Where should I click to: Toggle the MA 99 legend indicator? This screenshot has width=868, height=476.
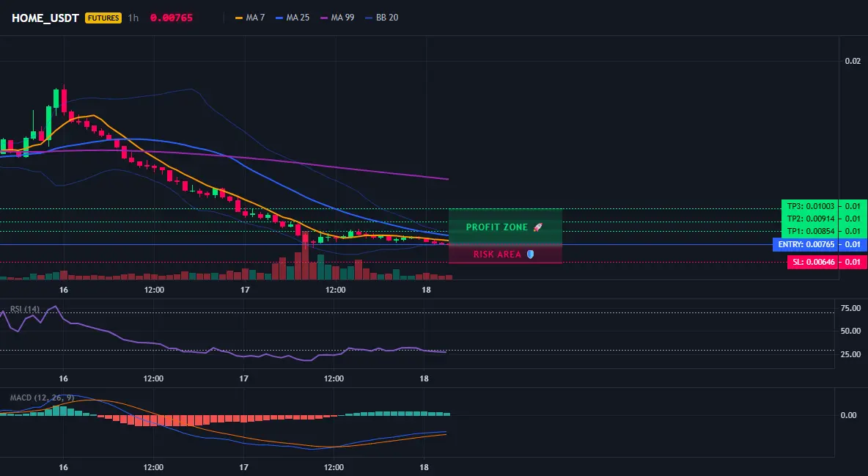coord(337,18)
